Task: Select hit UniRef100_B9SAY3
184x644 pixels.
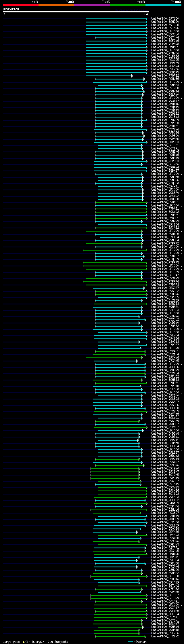Action: click(x=165, y=279)
